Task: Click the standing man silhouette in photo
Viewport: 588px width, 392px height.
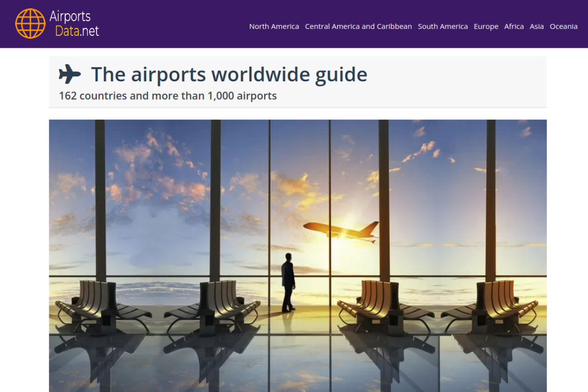Action: click(288, 283)
